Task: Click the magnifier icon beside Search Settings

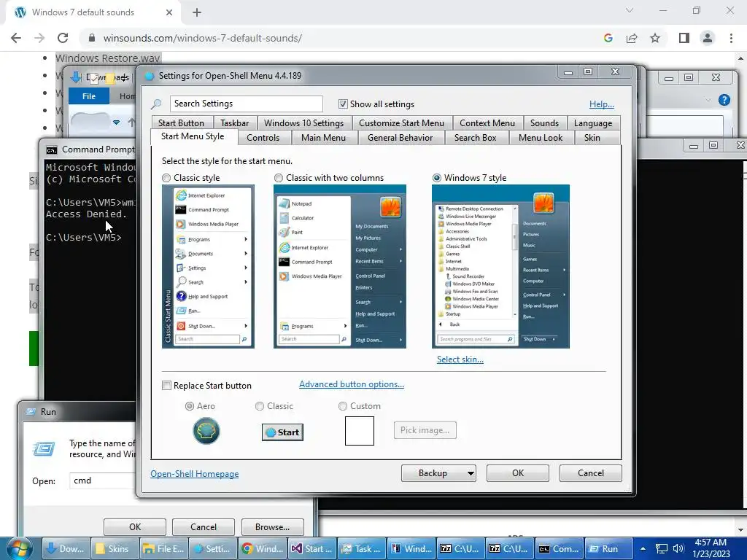Action: (156, 104)
